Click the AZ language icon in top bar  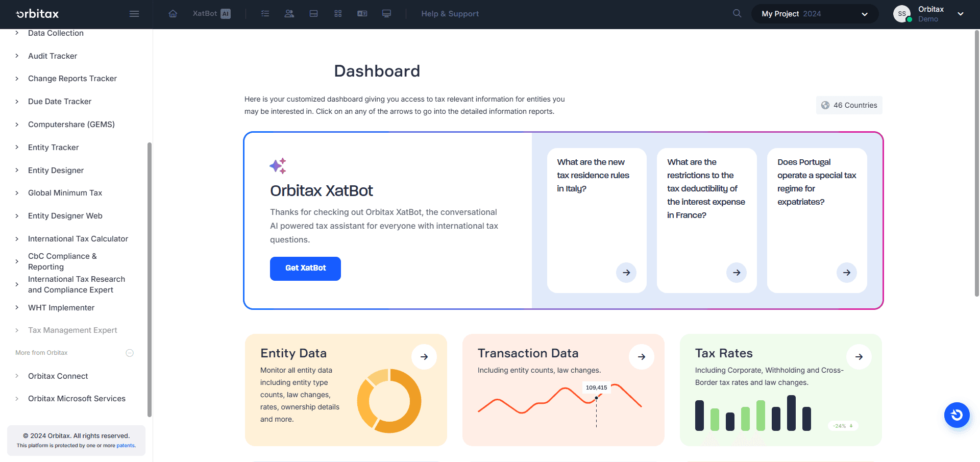(362, 14)
